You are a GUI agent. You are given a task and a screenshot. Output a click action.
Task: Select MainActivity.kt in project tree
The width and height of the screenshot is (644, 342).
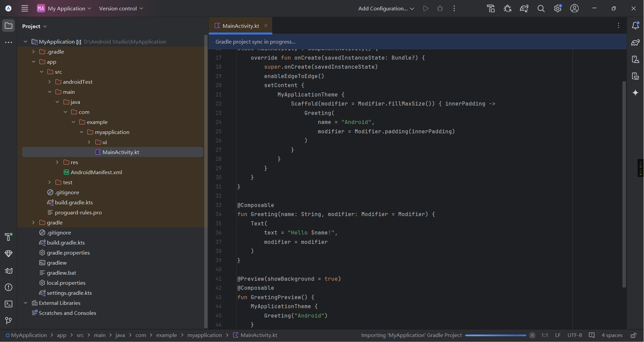click(x=113, y=152)
